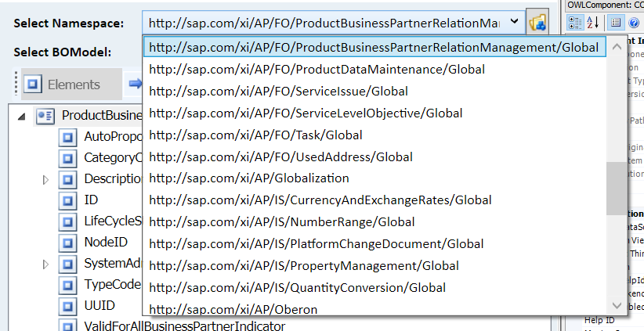This screenshot has width=644, height=331.
Task: Open Property Pages icon in properties panel
Action: (615, 23)
